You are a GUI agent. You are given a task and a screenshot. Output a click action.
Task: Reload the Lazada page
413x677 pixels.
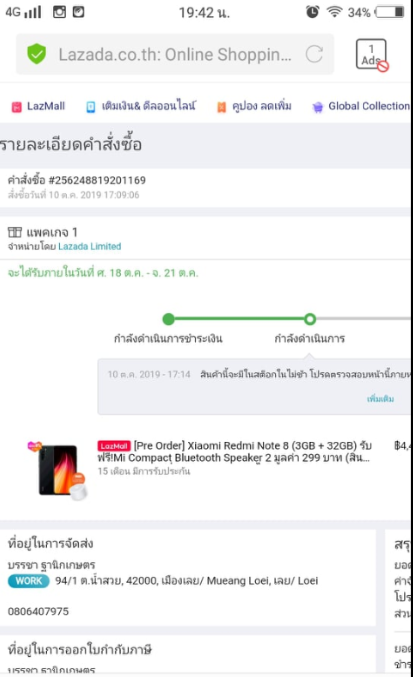pos(314,54)
